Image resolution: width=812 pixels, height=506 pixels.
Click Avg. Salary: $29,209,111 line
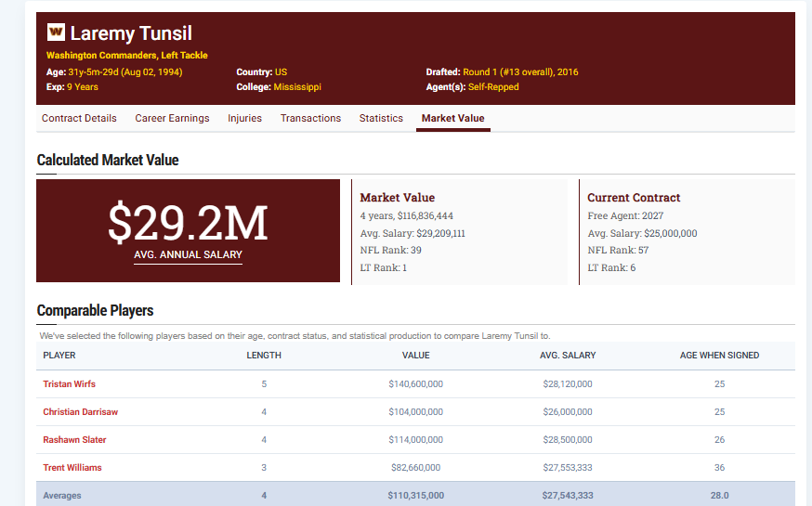tap(413, 233)
